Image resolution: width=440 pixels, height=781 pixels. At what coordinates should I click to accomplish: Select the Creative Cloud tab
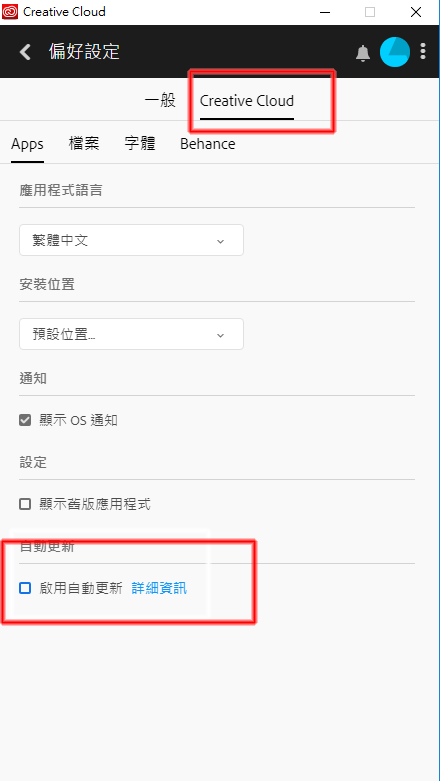247,101
